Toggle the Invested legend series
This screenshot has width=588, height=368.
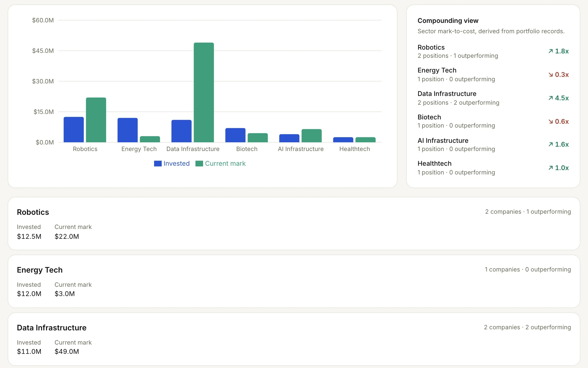pos(172,164)
